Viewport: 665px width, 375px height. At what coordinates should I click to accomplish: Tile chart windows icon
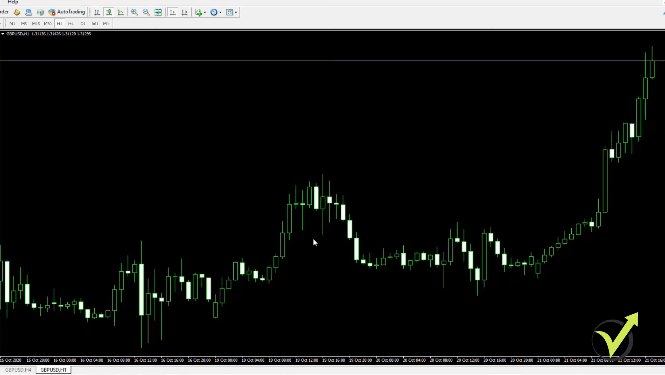(x=158, y=12)
